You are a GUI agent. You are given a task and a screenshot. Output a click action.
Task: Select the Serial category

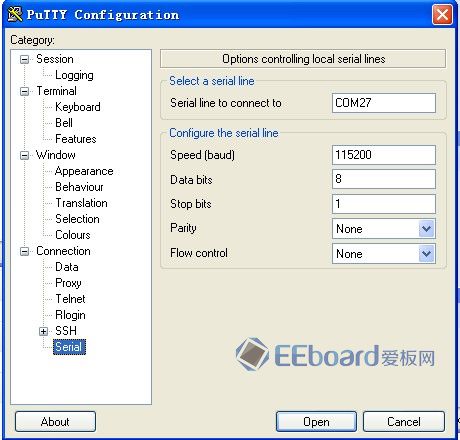coord(69,347)
